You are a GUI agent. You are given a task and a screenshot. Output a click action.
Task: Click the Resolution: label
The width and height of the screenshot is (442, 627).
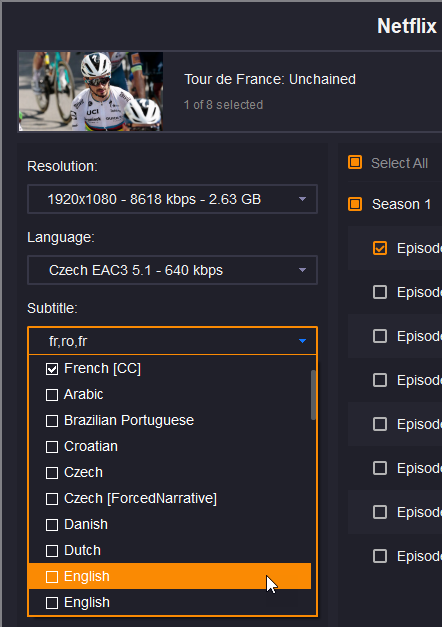tap(62, 166)
